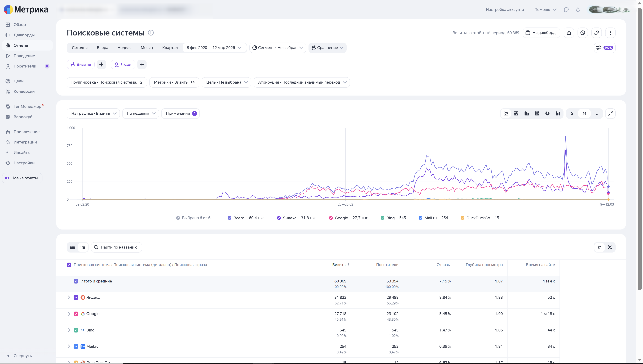
Task: Expand the Яндекс table row
Action: tap(69, 298)
